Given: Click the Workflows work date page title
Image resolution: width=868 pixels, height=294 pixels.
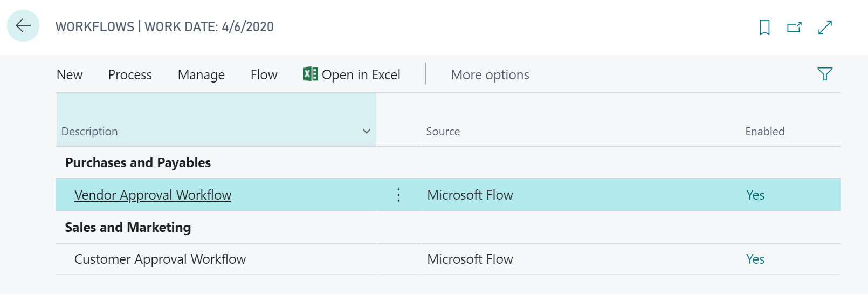Looking at the screenshot, I should (x=164, y=27).
